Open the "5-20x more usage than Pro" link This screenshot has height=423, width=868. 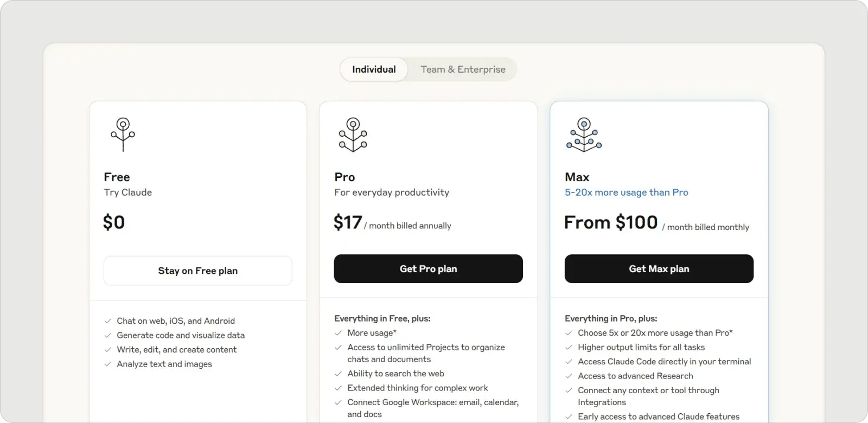(626, 192)
